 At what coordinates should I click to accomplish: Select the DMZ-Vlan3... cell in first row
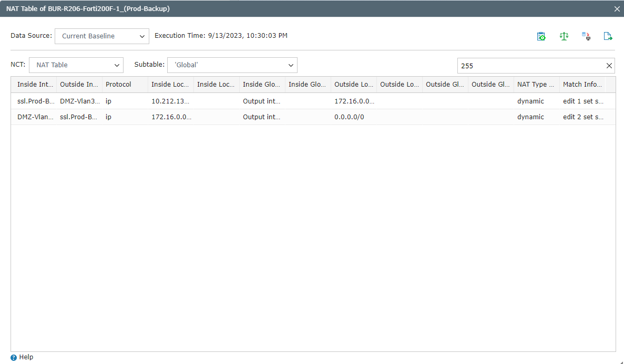(79, 101)
